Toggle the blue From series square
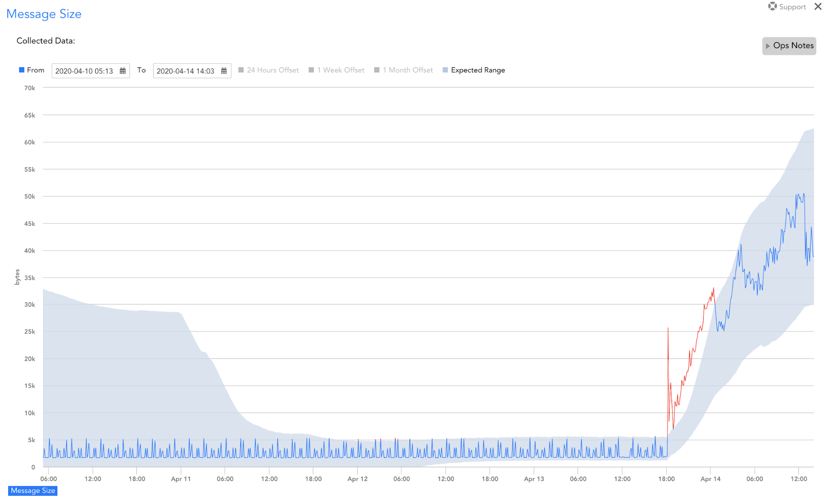The width and height of the screenshot is (825, 504). point(21,70)
